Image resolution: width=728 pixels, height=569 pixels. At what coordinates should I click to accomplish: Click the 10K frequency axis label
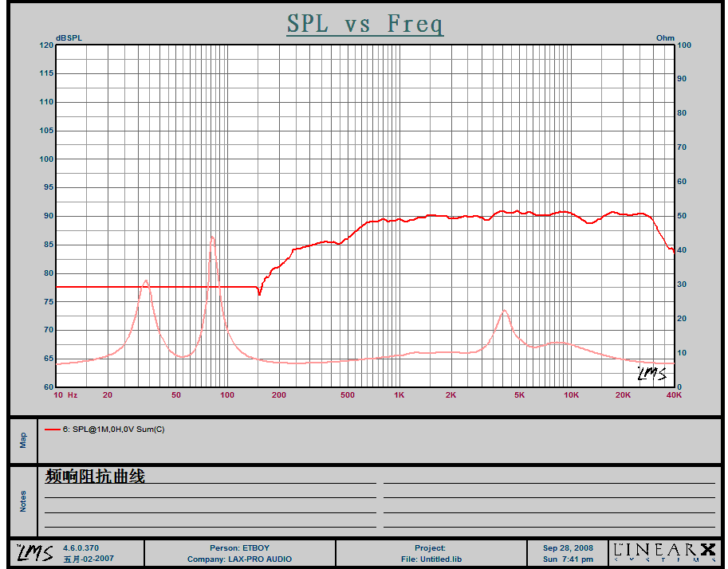click(x=571, y=395)
